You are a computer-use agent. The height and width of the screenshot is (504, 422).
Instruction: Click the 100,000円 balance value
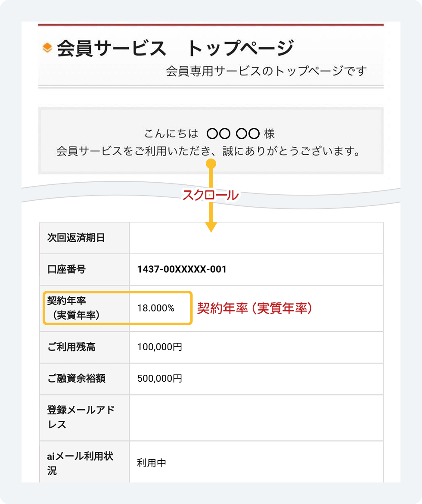click(160, 347)
